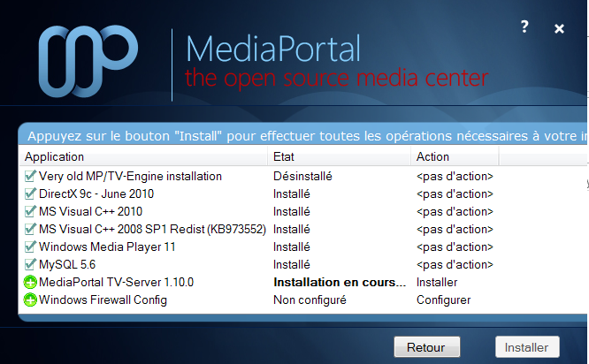Click 'Installé' status of DirectX 9c
The height and width of the screenshot is (364, 589).
(x=292, y=193)
